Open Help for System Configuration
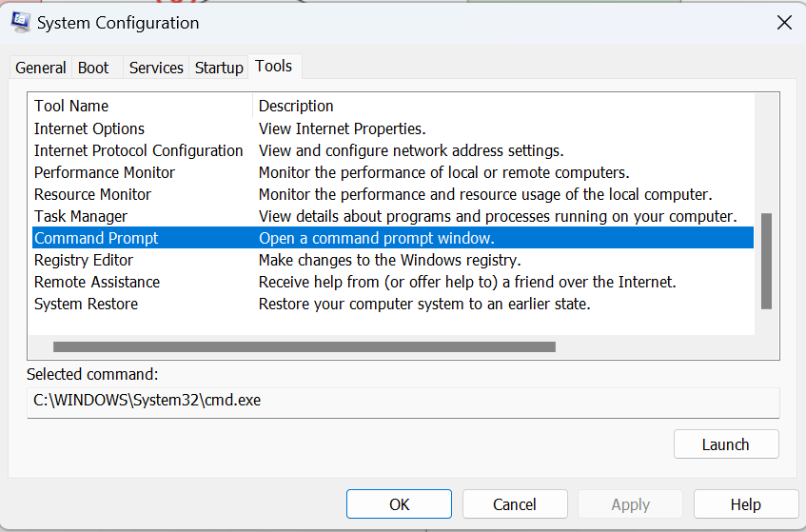This screenshot has width=806, height=532. pos(745,504)
